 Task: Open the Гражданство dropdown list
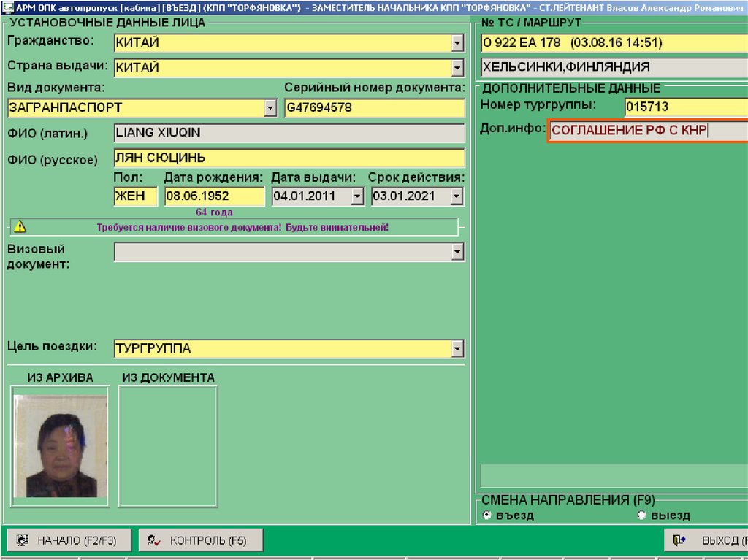click(457, 44)
